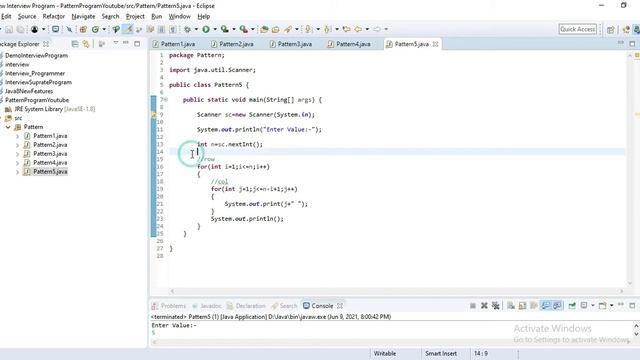
Task: Open the Debug button dropdown arrow
Action: click(x=196, y=29)
